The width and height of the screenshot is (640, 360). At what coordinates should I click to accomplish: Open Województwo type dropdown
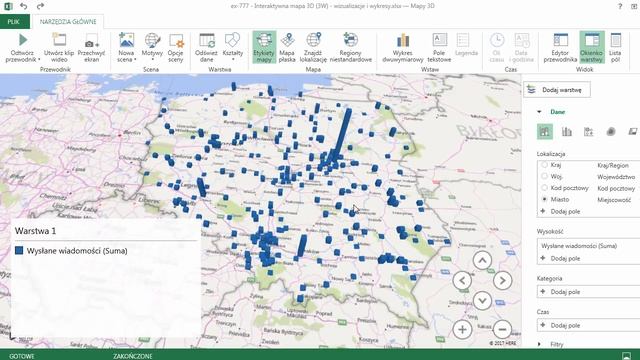[x=616, y=177]
